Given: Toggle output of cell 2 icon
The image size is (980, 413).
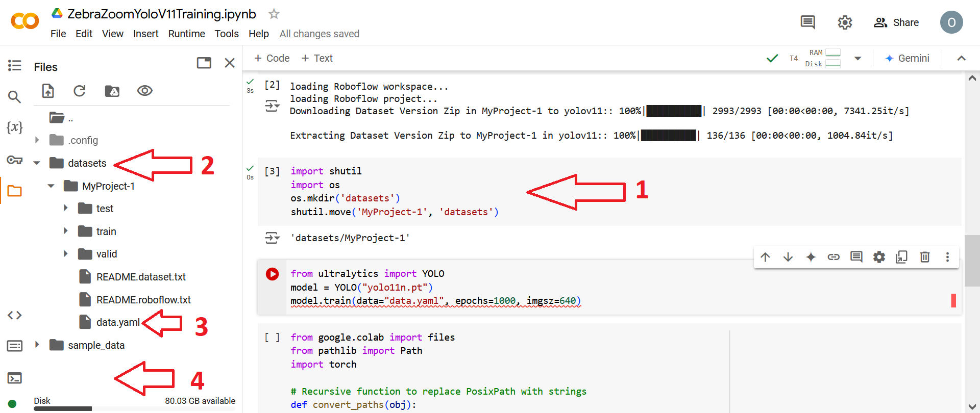Looking at the screenshot, I should coord(272,106).
